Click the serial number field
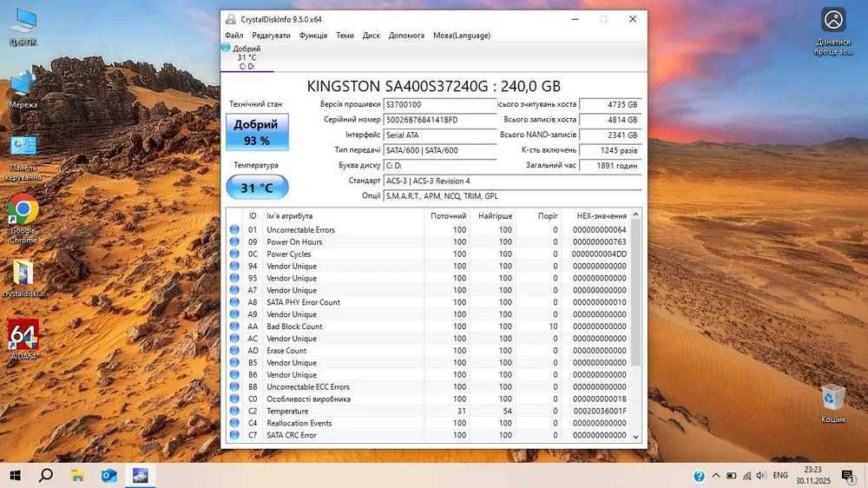The height and width of the screenshot is (488, 868). 439,120
